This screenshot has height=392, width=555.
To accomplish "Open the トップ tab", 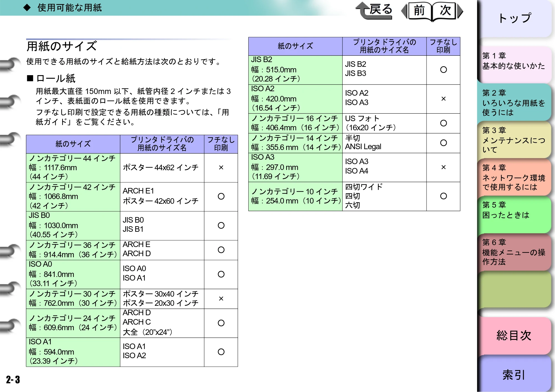I will [x=515, y=18].
